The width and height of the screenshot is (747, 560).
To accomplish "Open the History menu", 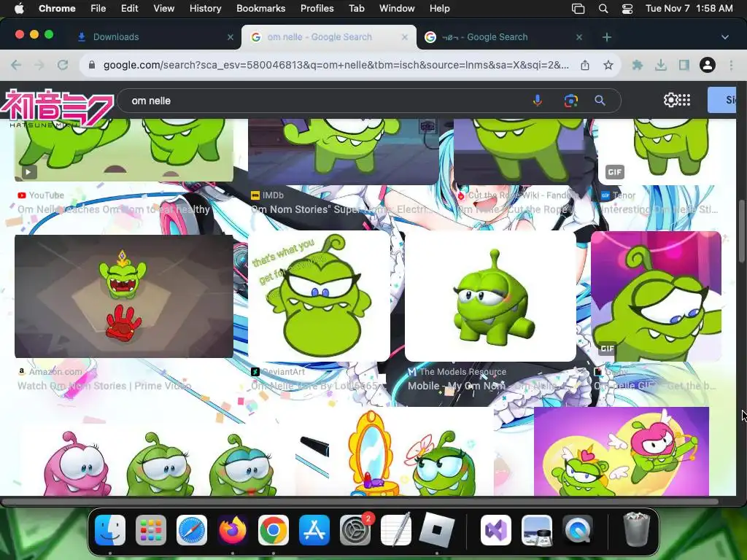I will pyautogui.click(x=205, y=9).
